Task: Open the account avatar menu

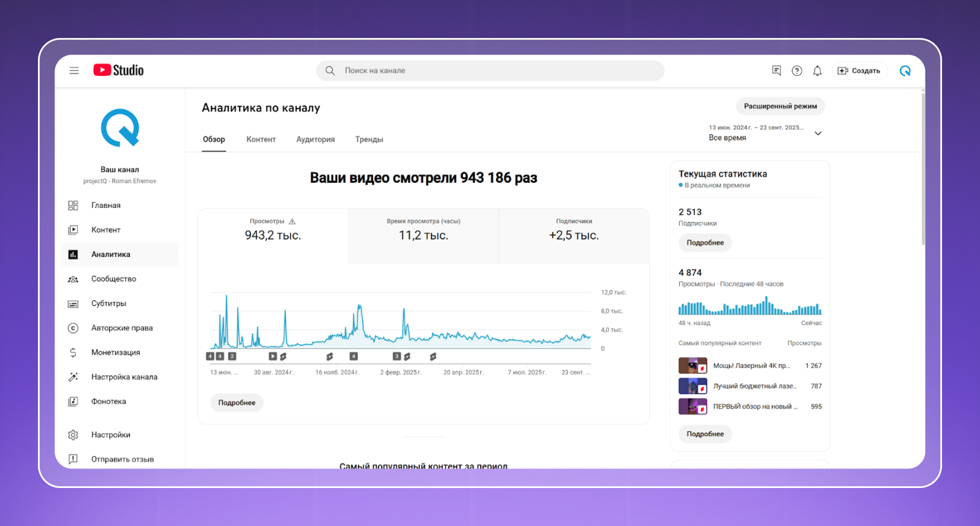Action: pos(905,71)
